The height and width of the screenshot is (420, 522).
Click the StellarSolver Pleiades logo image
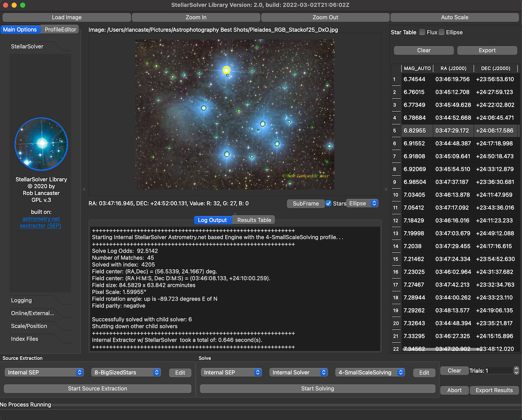(x=41, y=144)
